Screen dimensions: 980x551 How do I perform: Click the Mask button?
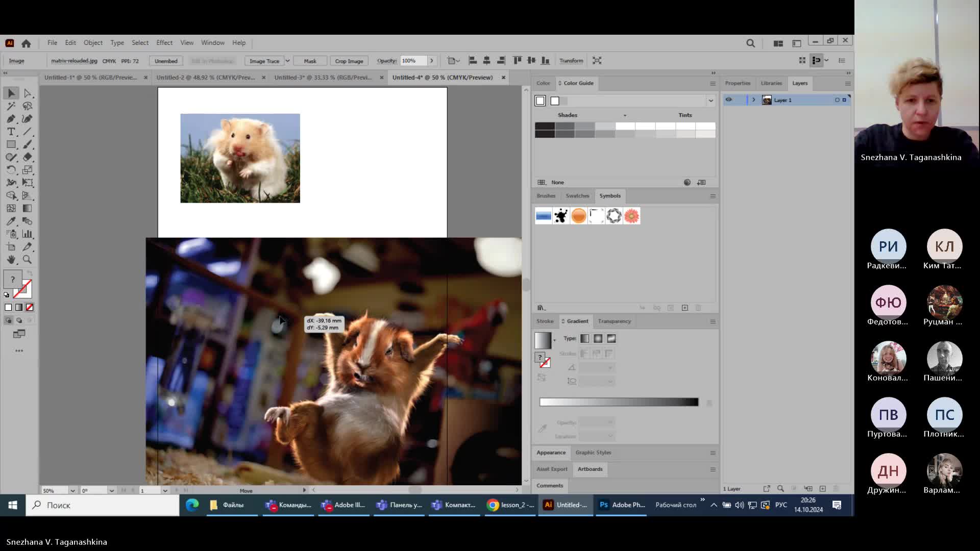pyautogui.click(x=310, y=61)
